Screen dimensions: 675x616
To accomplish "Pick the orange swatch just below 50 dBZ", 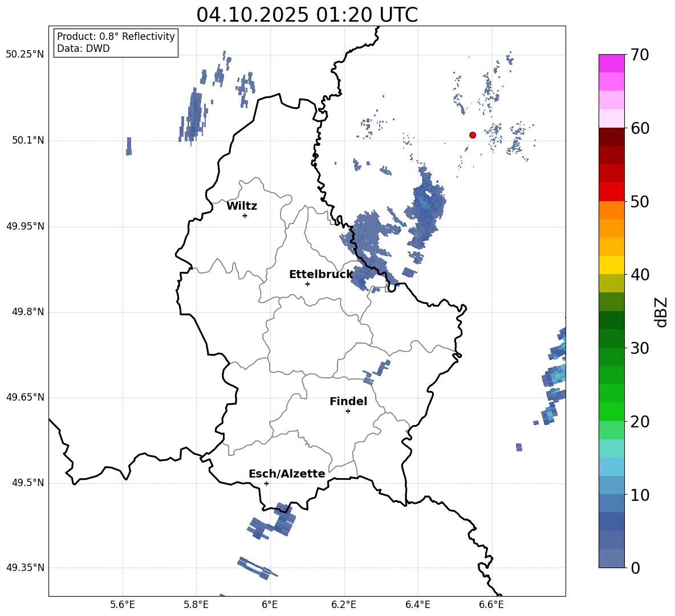I will tap(612, 210).
